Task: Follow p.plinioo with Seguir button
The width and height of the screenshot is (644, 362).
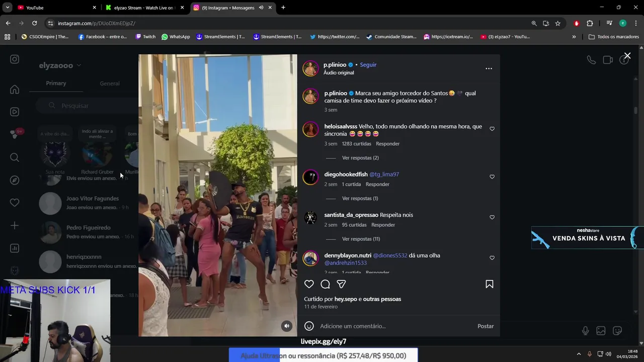Action: tap(368, 65)
